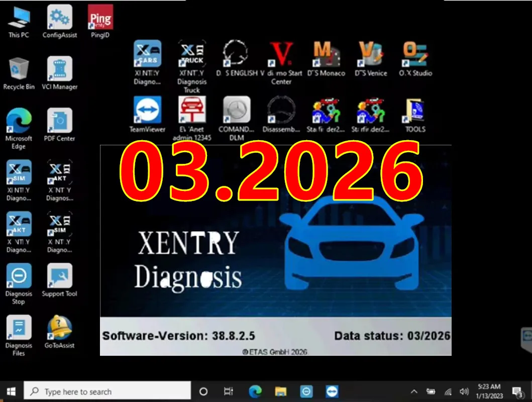Click Data status 03/2026 text
This screenshot has width=532, height=402.
[x=392, y=336]
